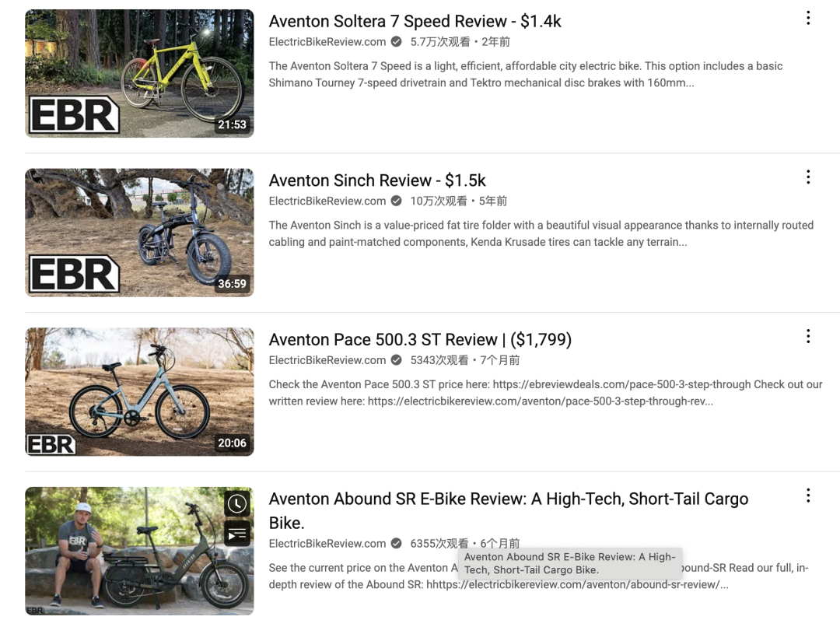This screenshot has height=620, width=840.
Task: Open Aventon Sinch Review - $1.5k title
Action: coord(377,180)
